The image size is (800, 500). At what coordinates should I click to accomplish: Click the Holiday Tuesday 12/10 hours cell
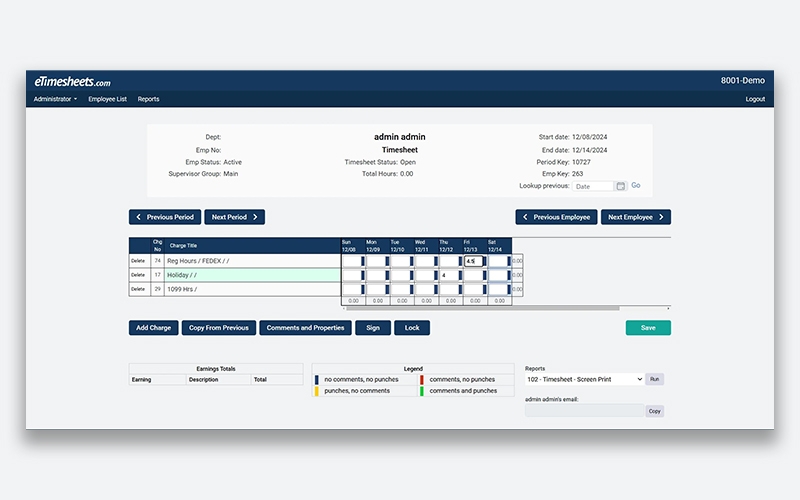(x=401, y=276)
